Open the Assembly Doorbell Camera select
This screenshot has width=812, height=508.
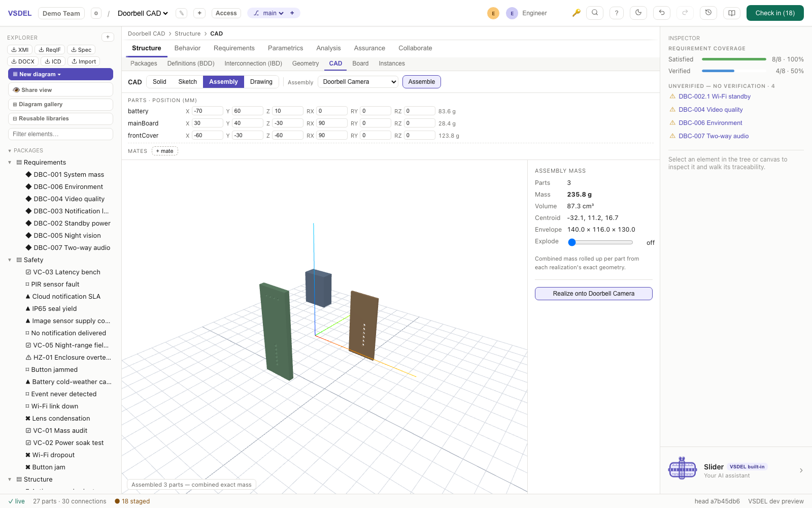[x=358, y=82]
